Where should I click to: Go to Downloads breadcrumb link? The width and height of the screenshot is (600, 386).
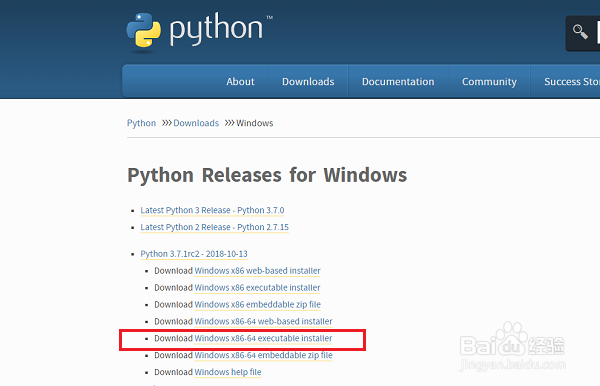tap(196, 123)
